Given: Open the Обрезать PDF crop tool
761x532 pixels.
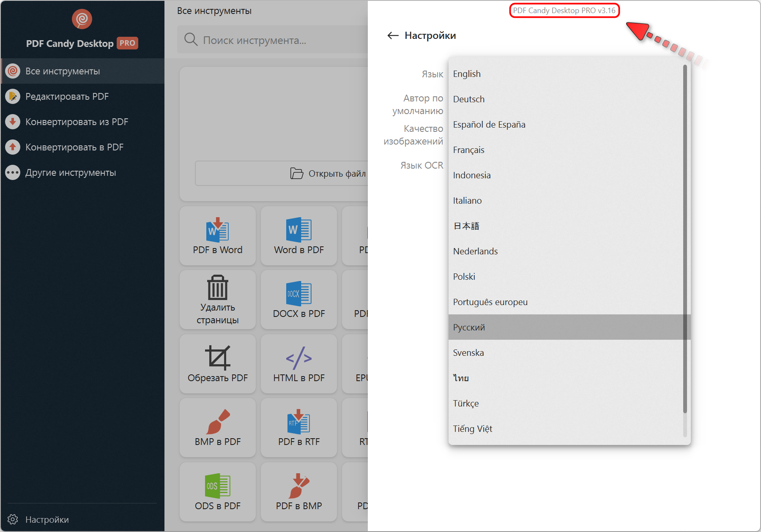Looking at the screenshot, I should 218,364.
